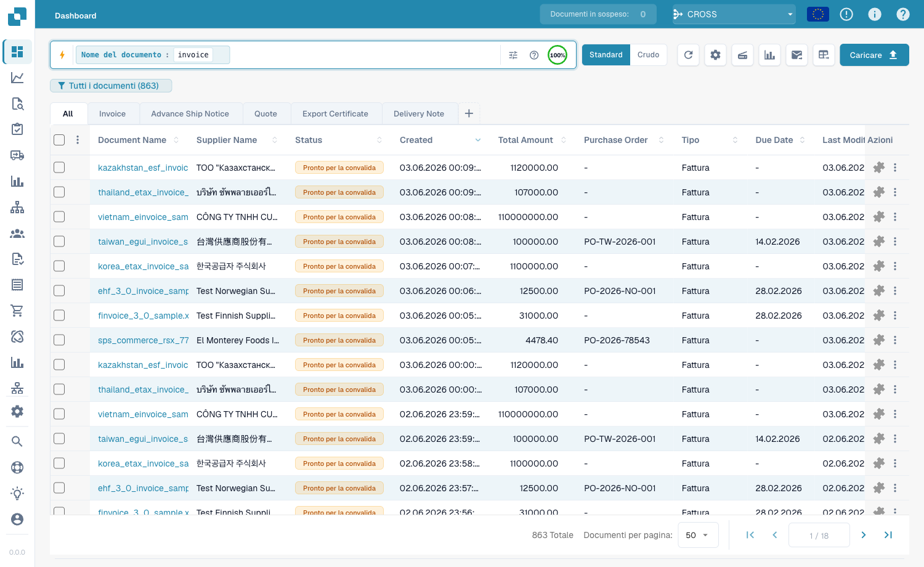
Task: Open the table layout icon
Action: click(x=824, y=55)
